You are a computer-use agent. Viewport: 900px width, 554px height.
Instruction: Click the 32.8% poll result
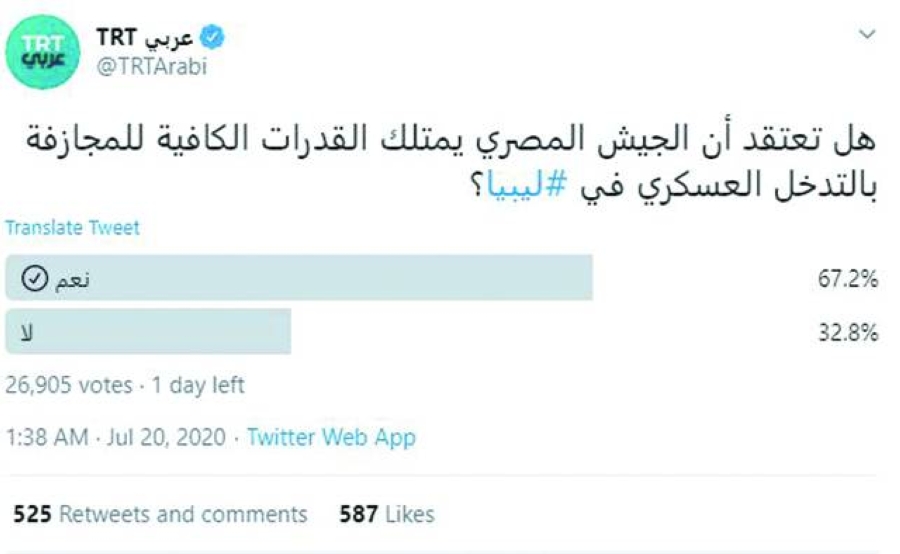tap(848, 333)
